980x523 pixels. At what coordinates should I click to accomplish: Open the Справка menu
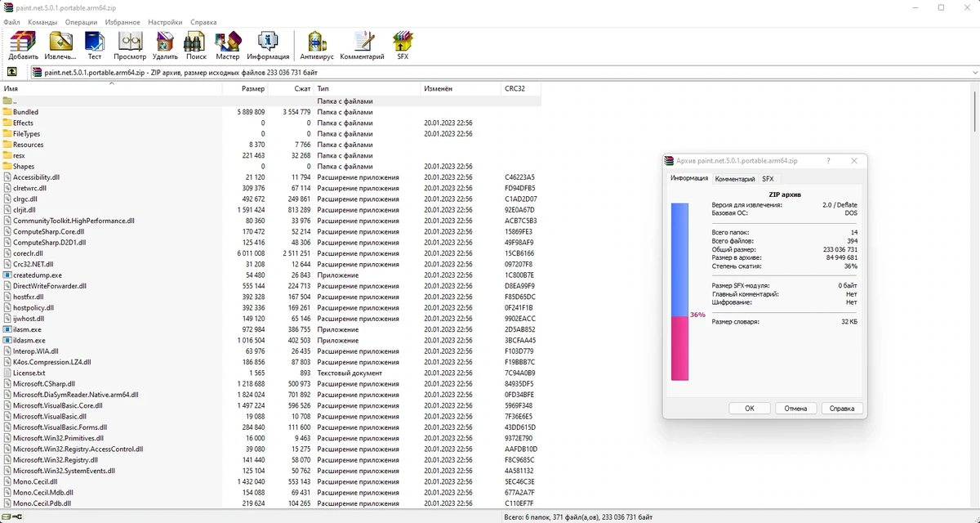point(203,22)
